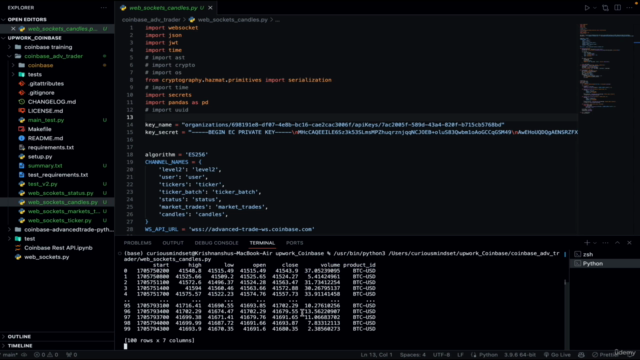Open editor More Actions ellipsis

pyautogui.click(x=629, y=8)
